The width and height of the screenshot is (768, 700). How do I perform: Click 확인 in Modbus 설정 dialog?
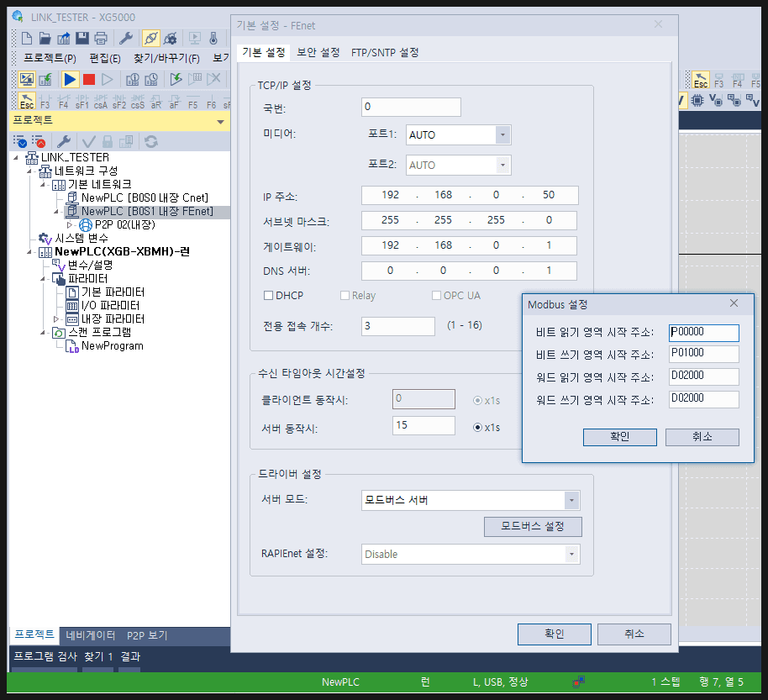coord(619,437)
